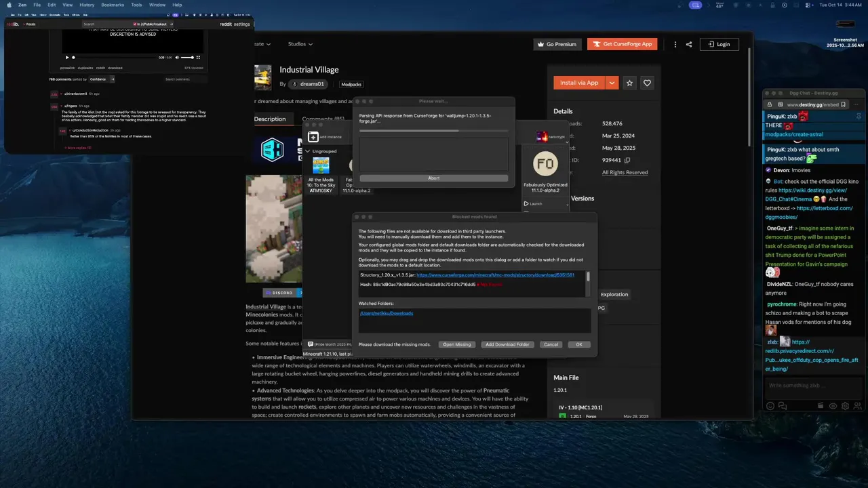The width and height of the screenshot is (868, 488).
Task: Expand More replies under ConductionReduction comment
Action: click(x=78, y=147)
